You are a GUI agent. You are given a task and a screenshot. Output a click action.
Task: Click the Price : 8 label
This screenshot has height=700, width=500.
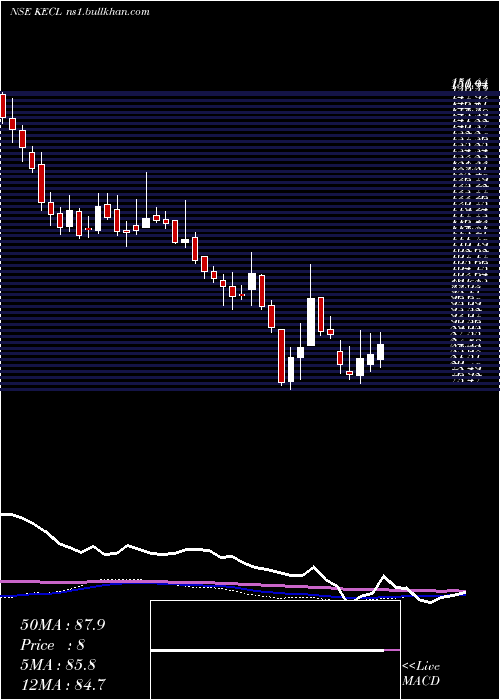(53, 645)
